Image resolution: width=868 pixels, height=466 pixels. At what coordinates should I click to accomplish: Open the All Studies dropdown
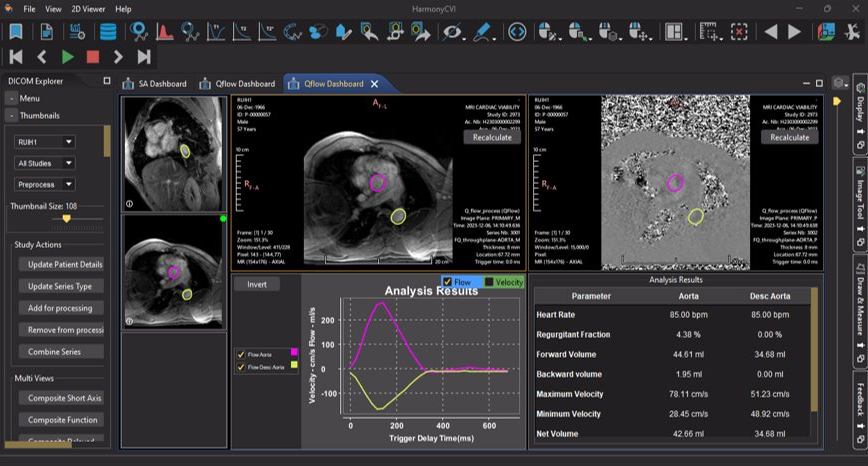[x=44, y=162]
